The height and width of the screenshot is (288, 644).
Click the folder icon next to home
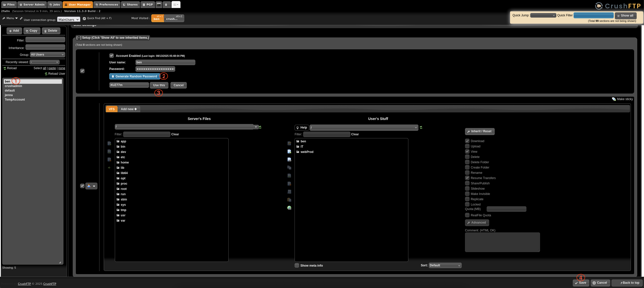point(118,162)
